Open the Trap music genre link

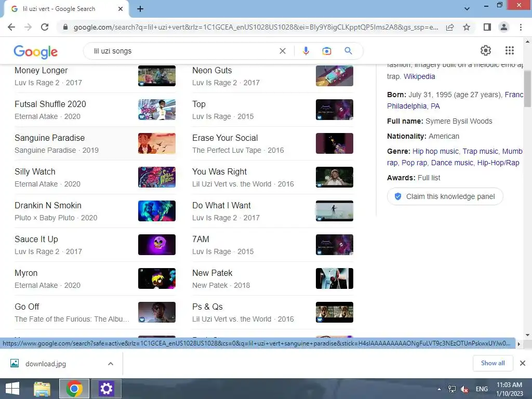481,151
